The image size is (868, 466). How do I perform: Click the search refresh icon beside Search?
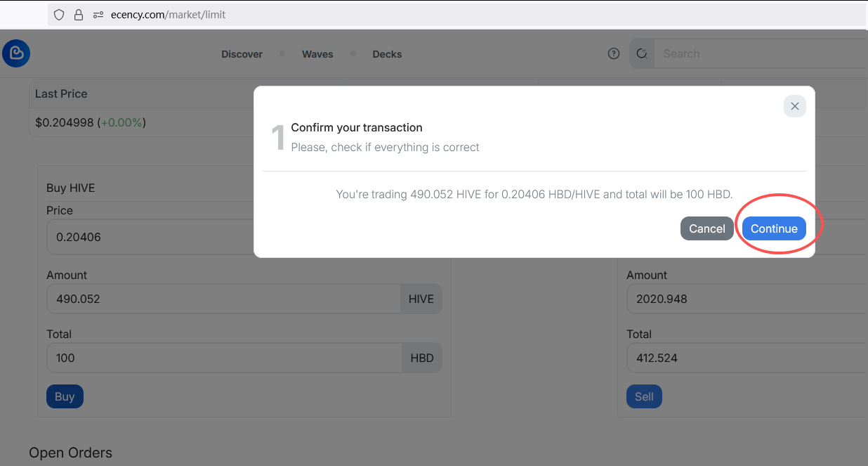click(642, 53)
